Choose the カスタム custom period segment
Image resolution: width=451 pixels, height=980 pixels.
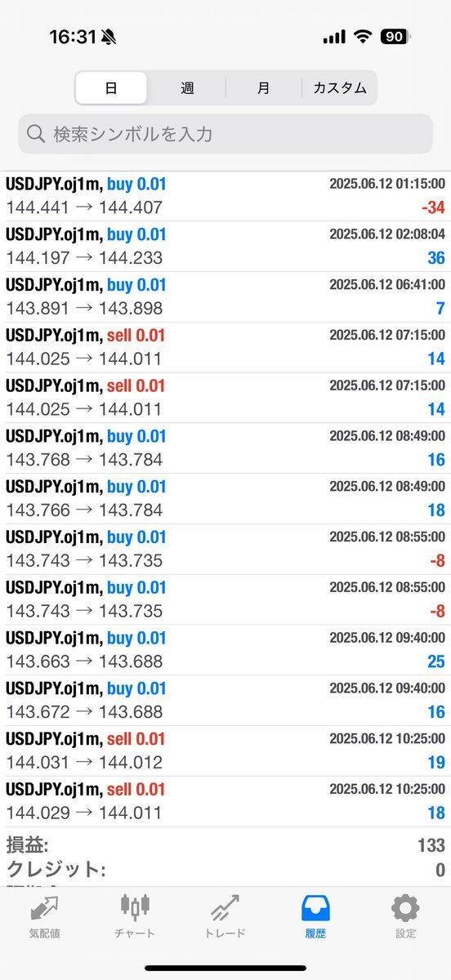(x=339, y=88)
